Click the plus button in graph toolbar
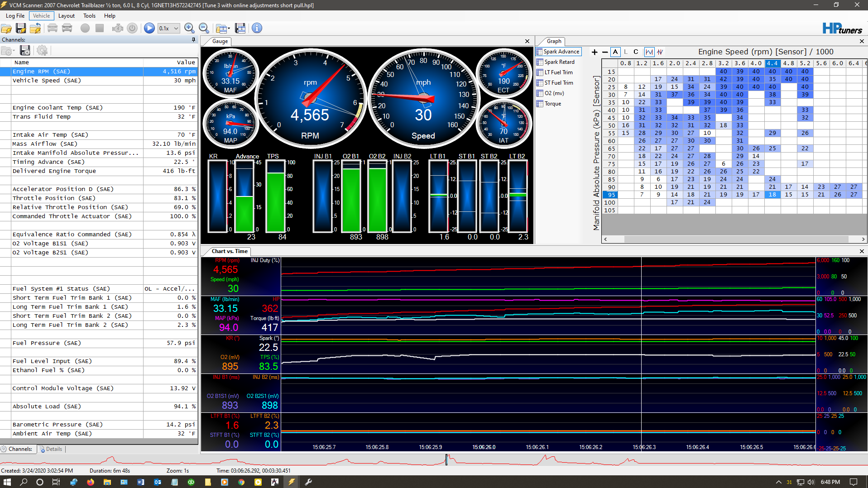The width and height of the screenshot is (868, 488). click(595, 52)
